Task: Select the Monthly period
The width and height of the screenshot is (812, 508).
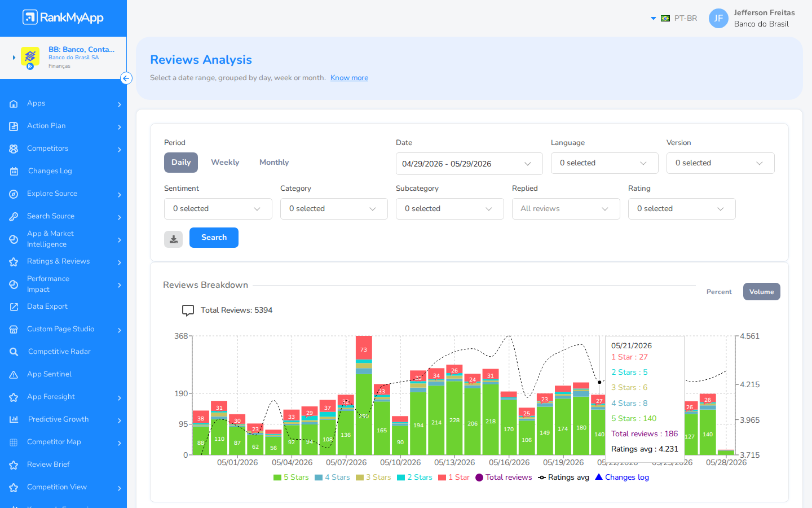Action: 274,163
